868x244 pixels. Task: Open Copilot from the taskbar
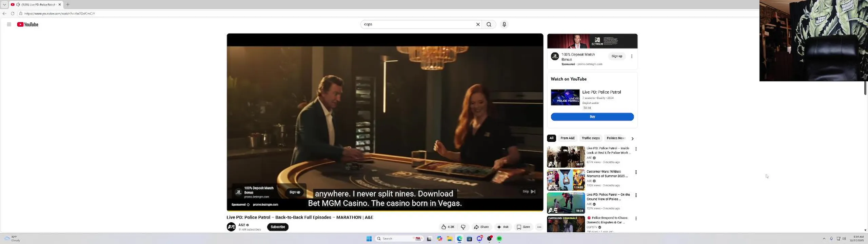coord(439,239)
